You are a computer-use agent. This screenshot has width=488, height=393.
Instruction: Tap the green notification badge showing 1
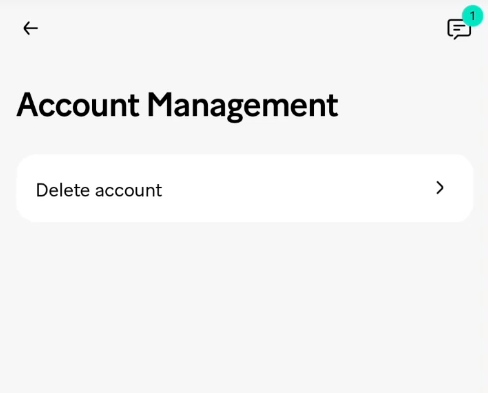(x=472, y=16)
